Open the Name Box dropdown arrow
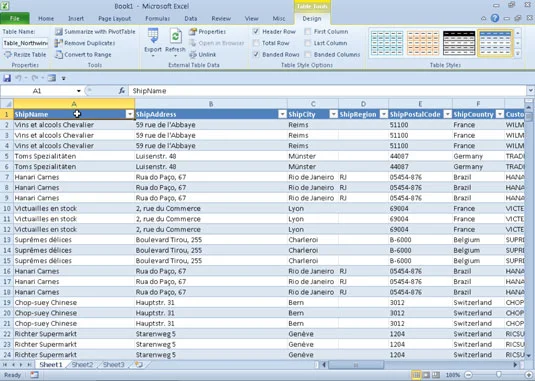The width and height of the screenshot is (535, 381). 78,91
